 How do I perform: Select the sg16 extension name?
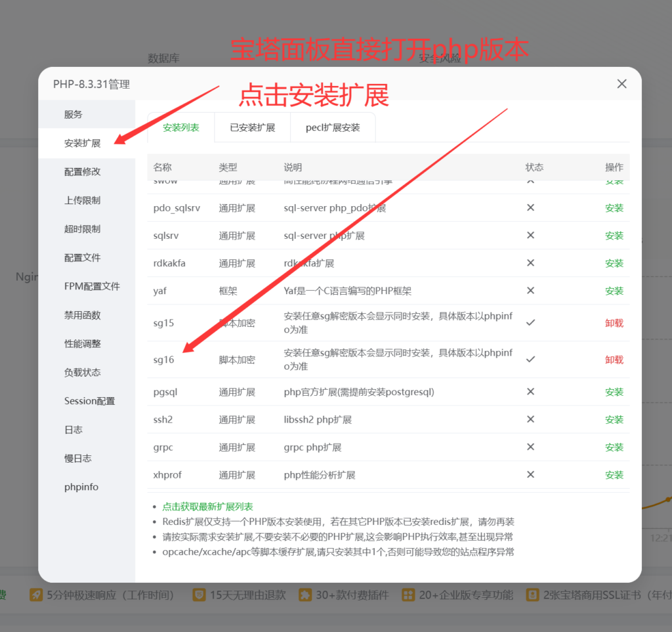pos(163,360)
